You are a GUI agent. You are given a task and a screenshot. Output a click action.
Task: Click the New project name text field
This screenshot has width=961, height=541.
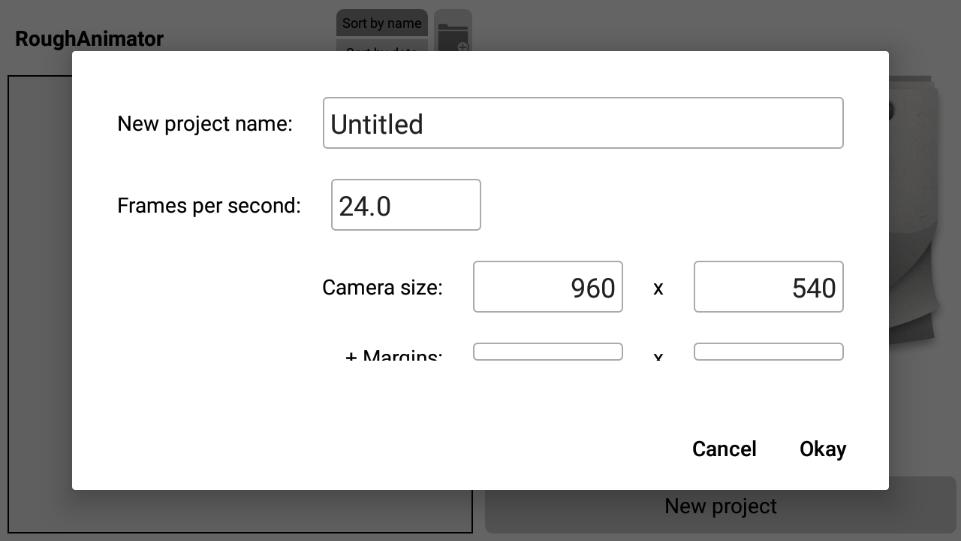click(x=582, y=123)
